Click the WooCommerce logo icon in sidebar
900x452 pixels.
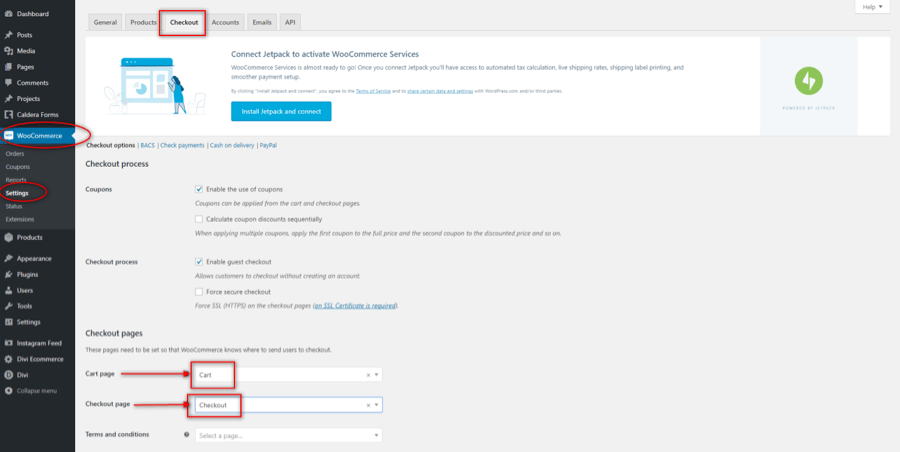[x=8, y=136]
